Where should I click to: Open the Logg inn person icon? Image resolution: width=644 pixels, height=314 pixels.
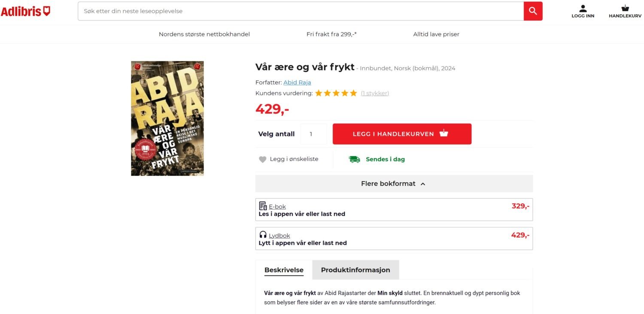click(583, 8)
